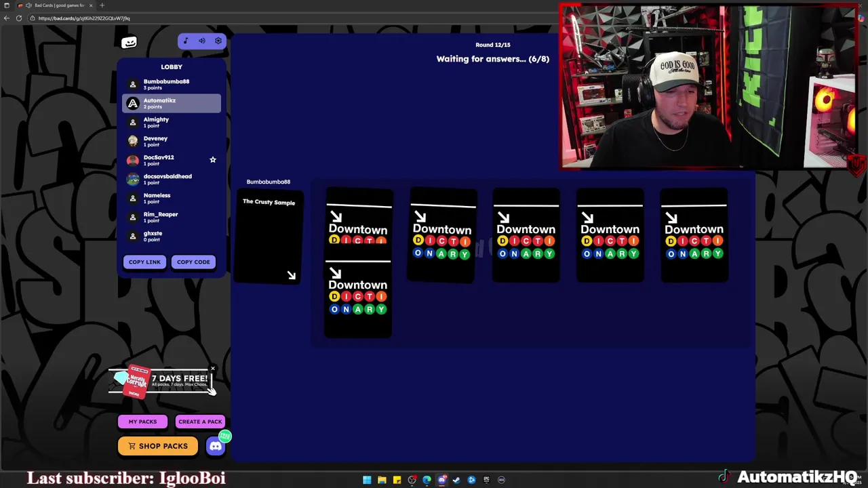The image size is (868, 488).
Task: Switch to the Bad Cards tab
Action: [55, 5]
